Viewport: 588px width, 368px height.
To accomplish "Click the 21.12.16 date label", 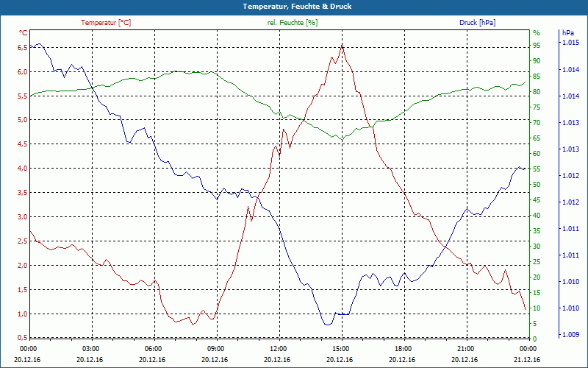I will click(527, 359).
